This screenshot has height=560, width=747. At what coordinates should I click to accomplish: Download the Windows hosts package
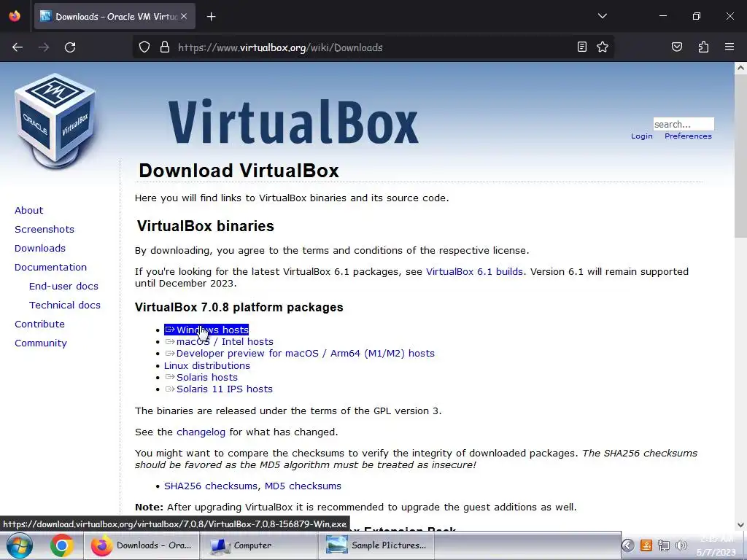tap(206, 330)
